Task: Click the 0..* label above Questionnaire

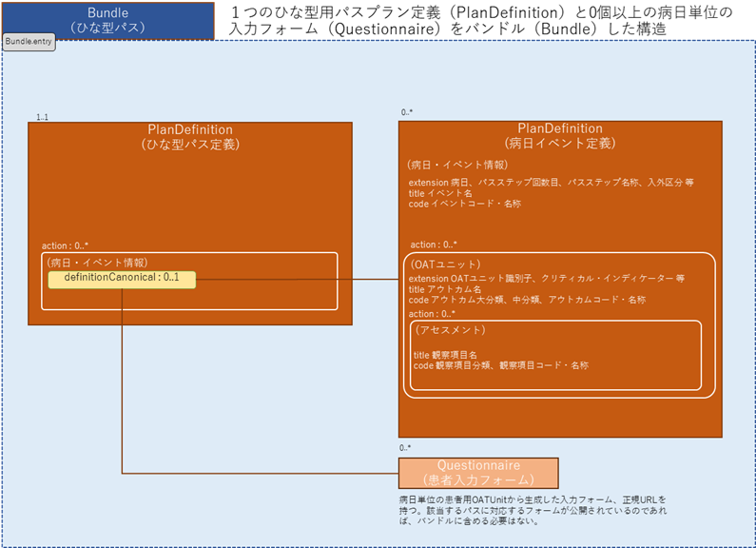Action: tap(406, 447)
